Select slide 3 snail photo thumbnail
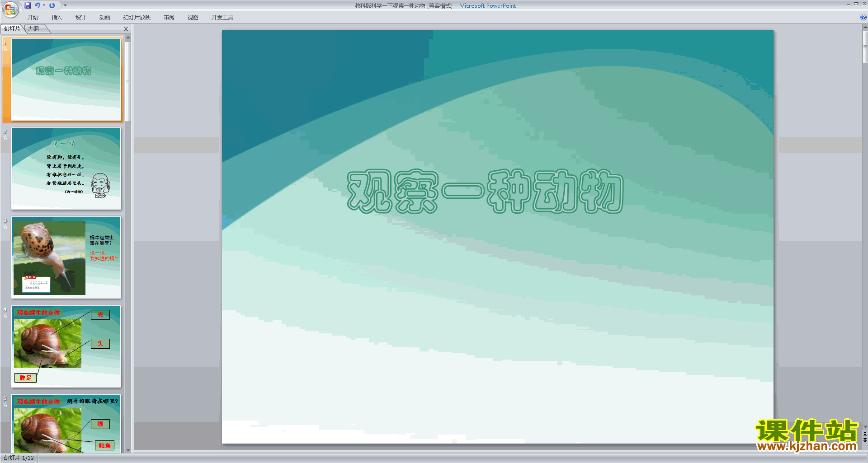 click(x=66, y=257)
